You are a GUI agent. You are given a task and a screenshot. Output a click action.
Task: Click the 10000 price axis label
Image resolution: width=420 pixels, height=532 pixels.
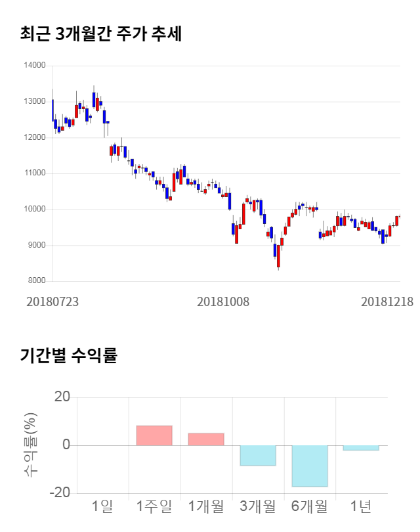coord(34,210)
